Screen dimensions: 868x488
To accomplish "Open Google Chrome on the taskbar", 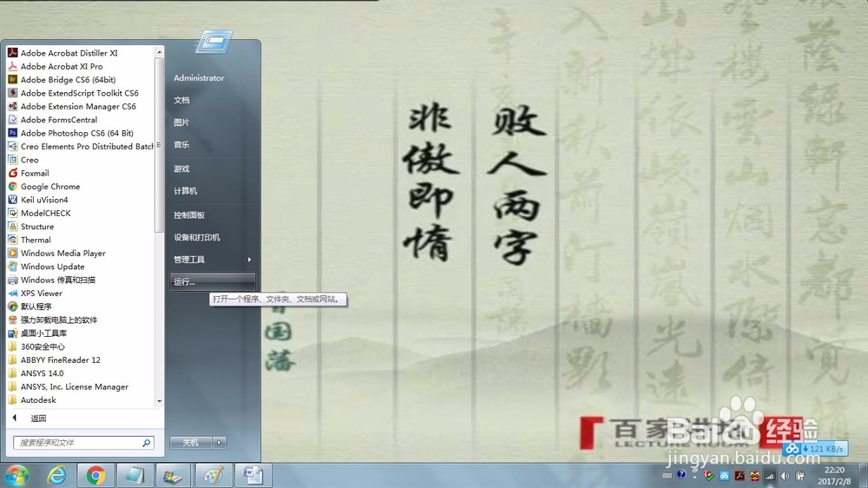I will (95, 475).
